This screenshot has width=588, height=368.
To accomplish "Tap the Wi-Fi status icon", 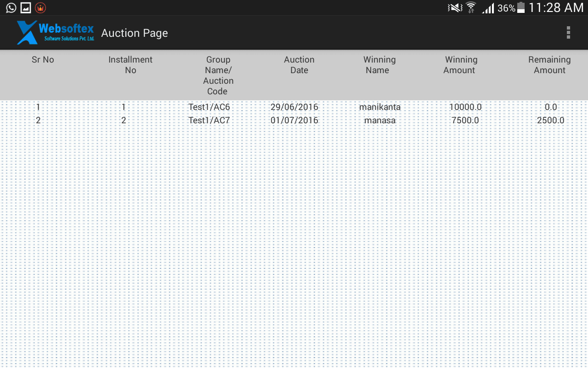I will tap(471, 8).
